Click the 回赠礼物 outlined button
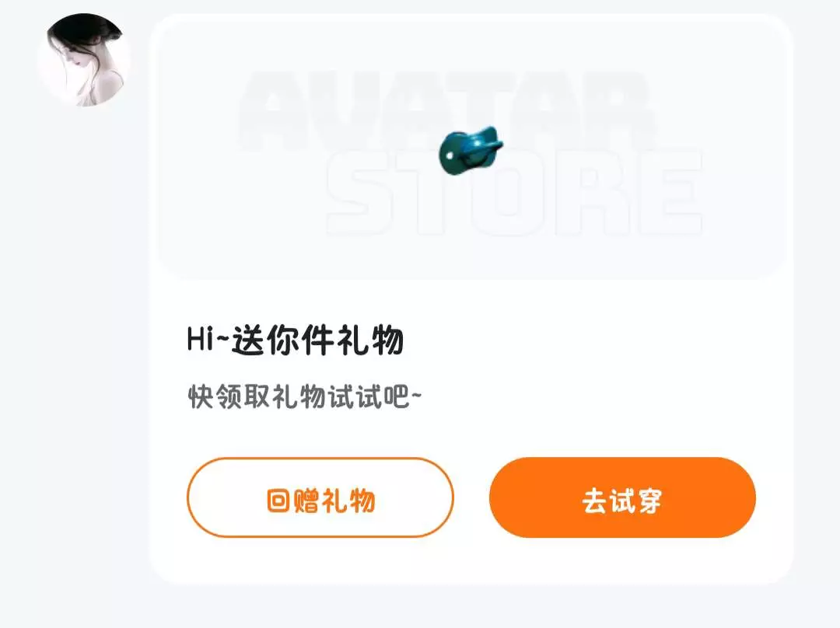 click(x=320, y=497)
